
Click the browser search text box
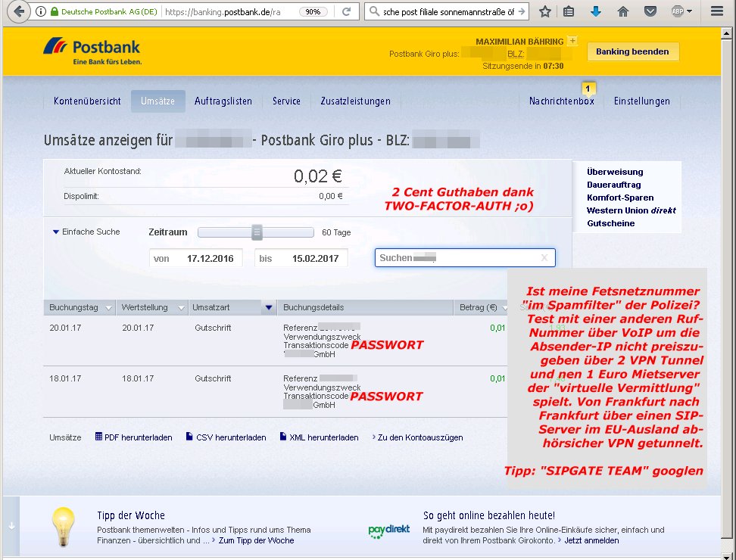(x=448, y=11)
